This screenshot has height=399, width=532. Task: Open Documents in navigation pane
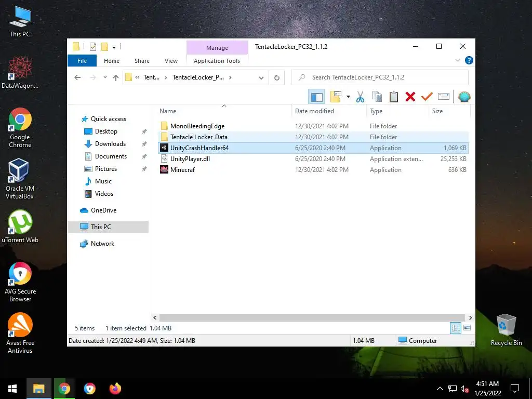tap(111, 156)
